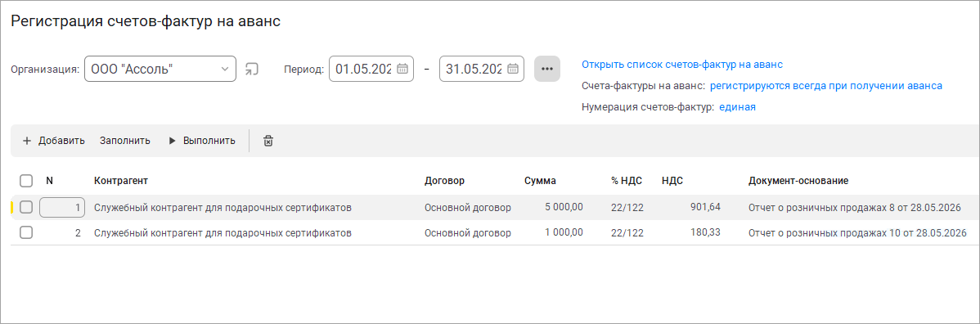This screenshot has height=324, width=980.
Task: Open link регистрируются всегда при получении аванса
Action: pyautogui.click(x=825, y=86)
